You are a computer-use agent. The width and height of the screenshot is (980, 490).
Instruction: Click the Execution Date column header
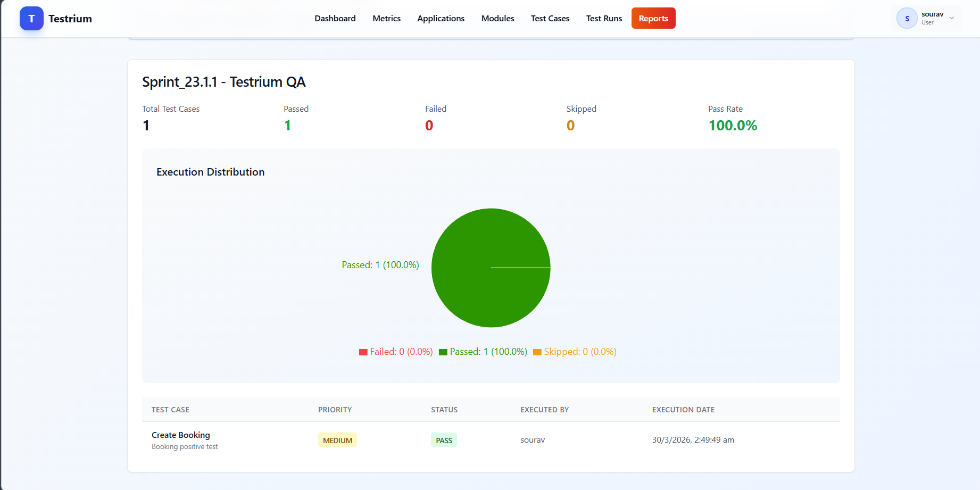[x=683, y=410]
